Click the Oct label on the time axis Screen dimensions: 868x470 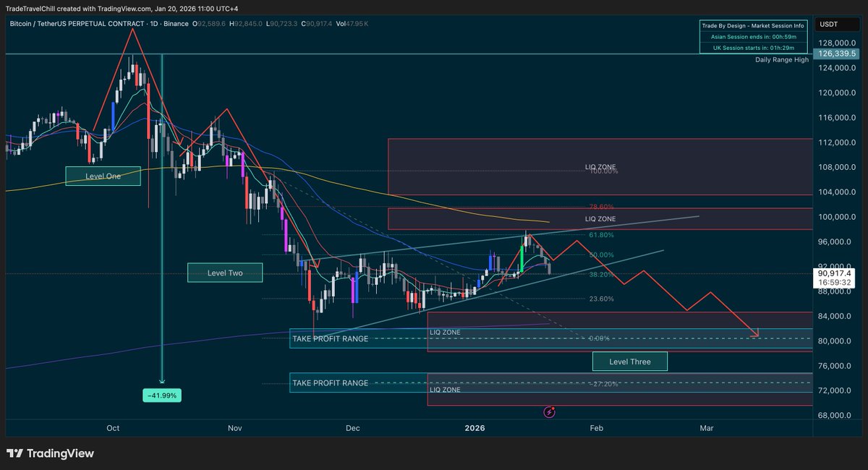[x=113, y=428]
